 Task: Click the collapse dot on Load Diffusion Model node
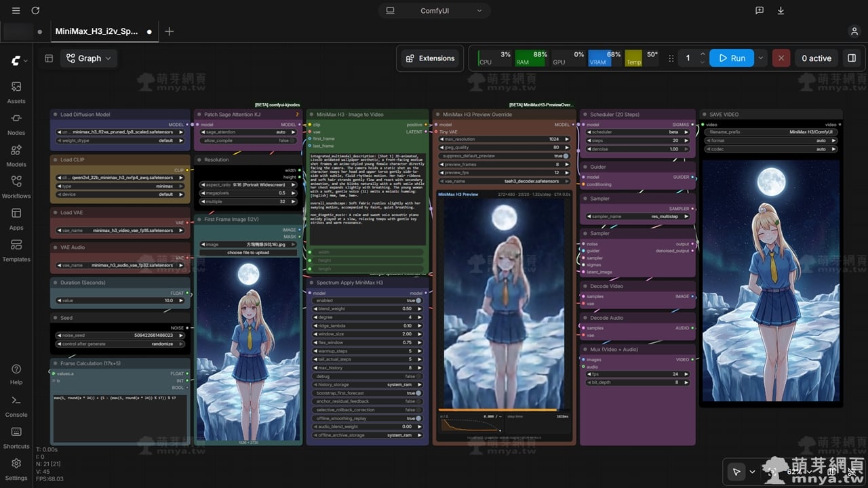pyautogui.click(x=56, y=115)
